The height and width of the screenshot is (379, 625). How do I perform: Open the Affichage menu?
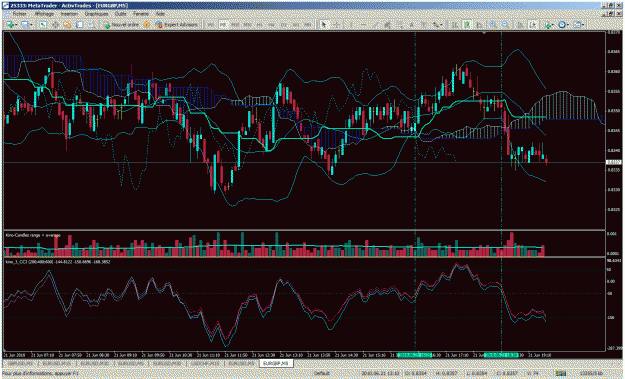click(44, 14)
